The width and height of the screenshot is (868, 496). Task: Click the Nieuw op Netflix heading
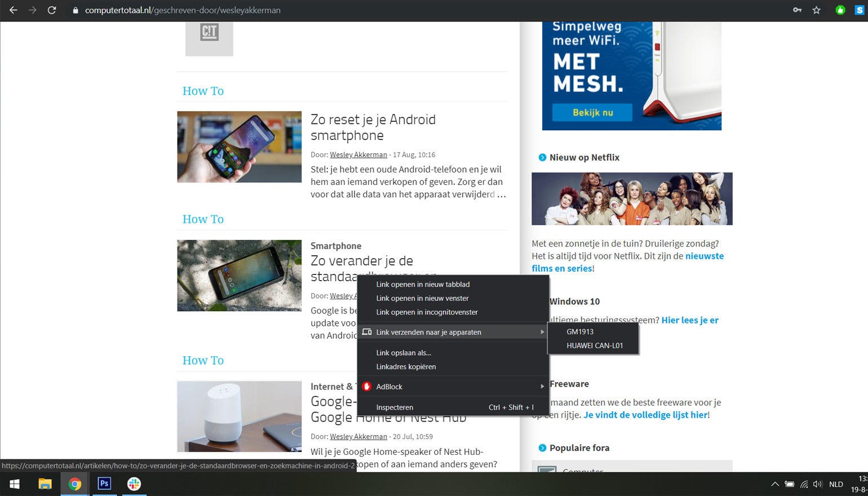pos(584,157)
